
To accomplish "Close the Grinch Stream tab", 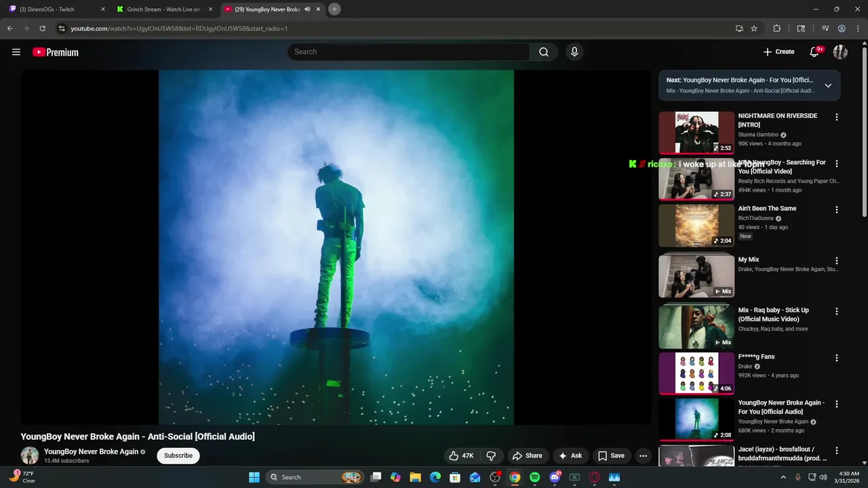I will pyautogui.click(x=210, y=9).
